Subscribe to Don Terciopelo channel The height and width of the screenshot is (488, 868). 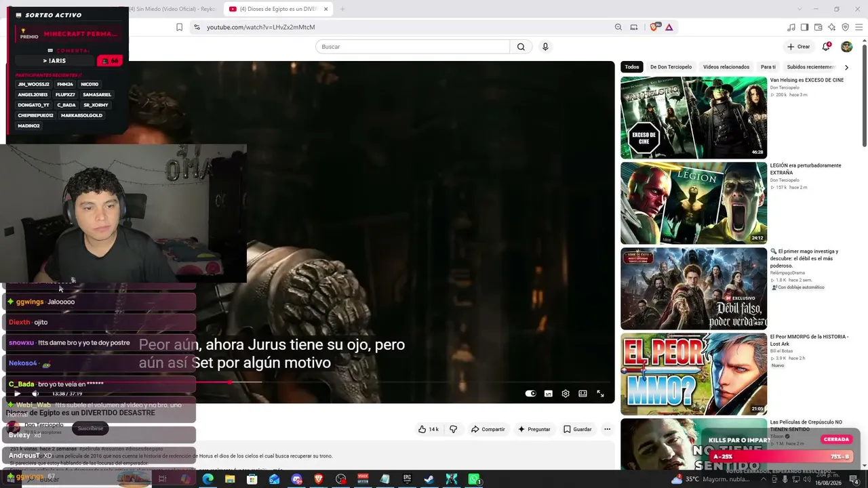(90, 428)
